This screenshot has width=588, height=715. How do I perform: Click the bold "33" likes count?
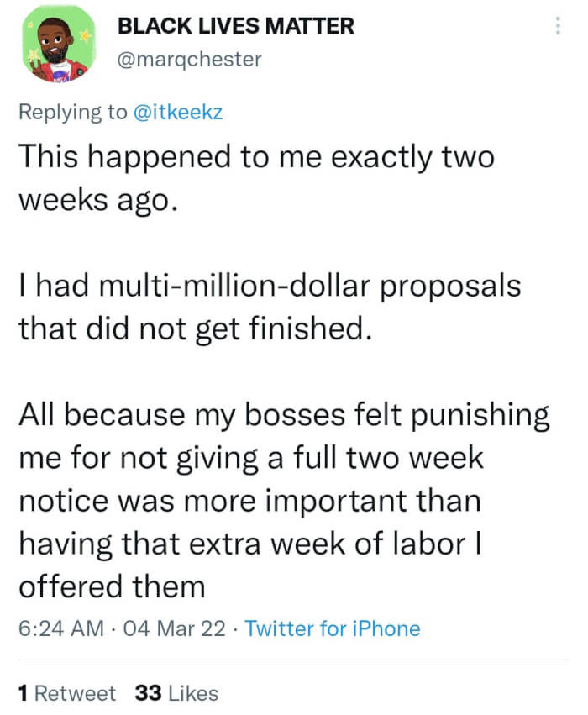coord(149,693)
